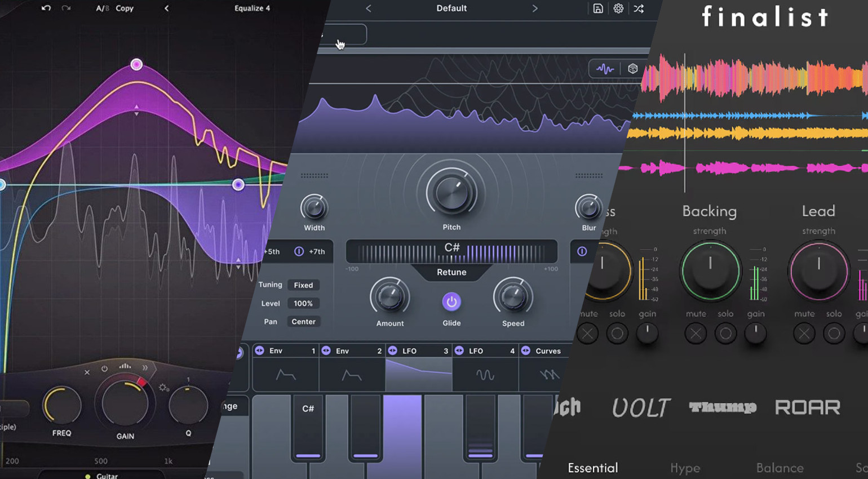Disable the EQ band power toggle
This screenshot has height=479, width=868.
click(105, 367)
